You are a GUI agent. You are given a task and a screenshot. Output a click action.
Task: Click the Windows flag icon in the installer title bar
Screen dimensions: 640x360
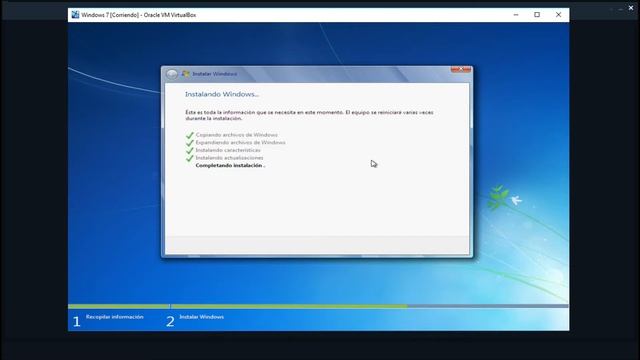(186, 74)
